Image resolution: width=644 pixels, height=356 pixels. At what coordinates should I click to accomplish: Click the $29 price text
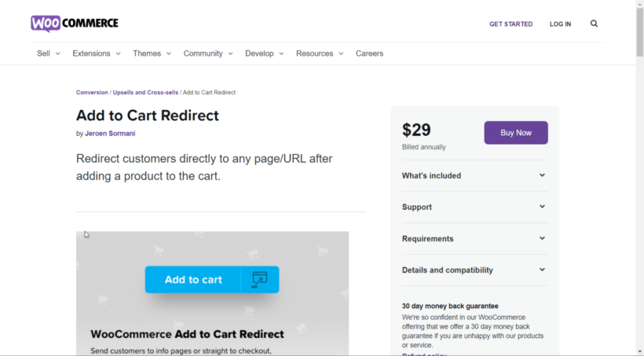coord(416,130)
